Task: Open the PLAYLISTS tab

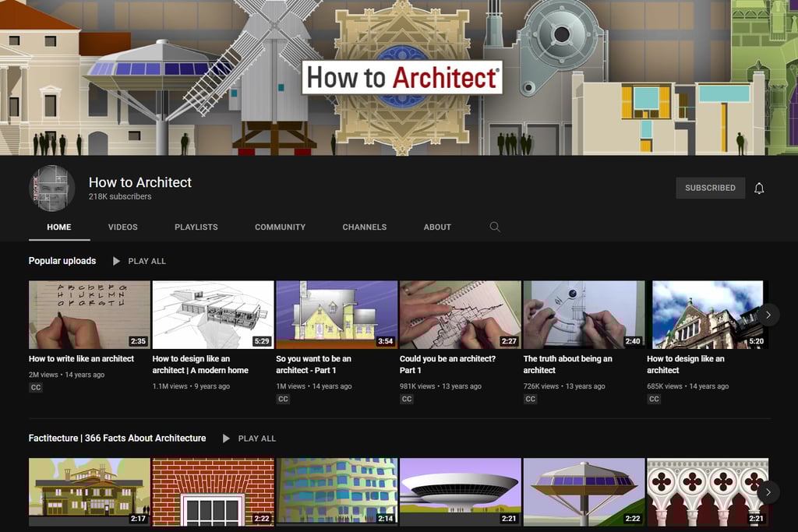Action: (x=196, y=227)
